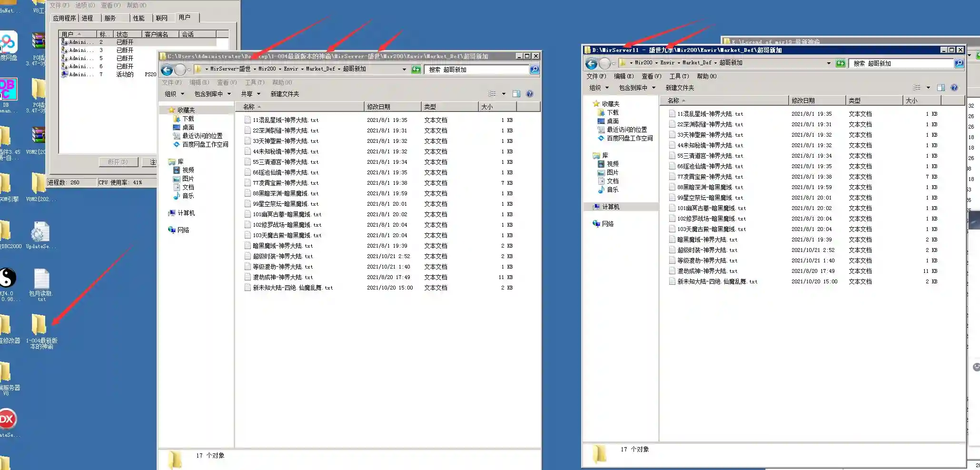Click 新建文件夹 in left Explorer toolbar
980x470 pixels.
coord(285,94)
